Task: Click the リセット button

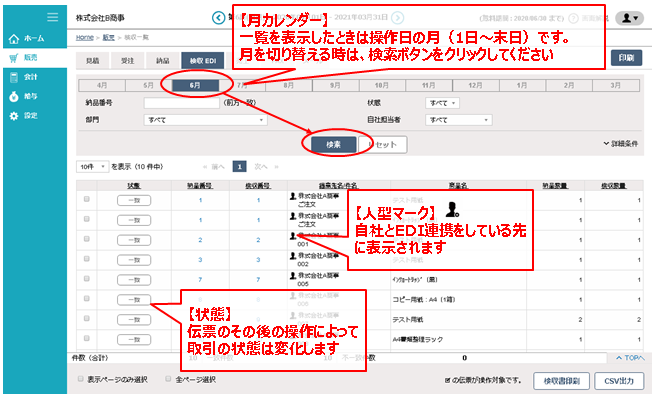Action: 383,145
